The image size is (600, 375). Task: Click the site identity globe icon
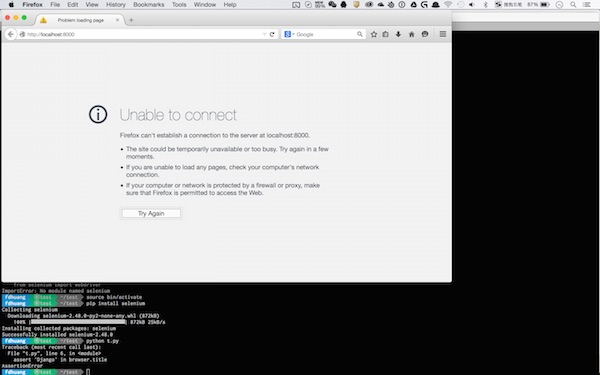click(x=22, y=34)
